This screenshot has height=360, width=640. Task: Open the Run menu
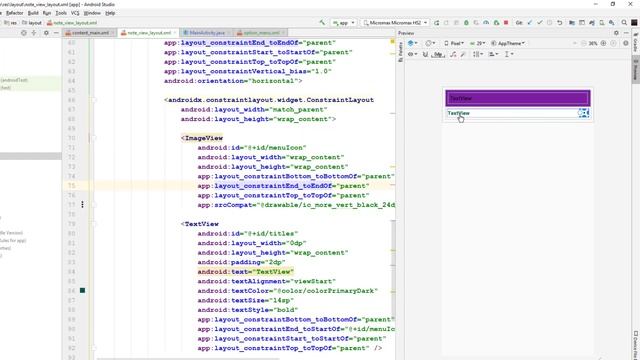tap(47, 13)
